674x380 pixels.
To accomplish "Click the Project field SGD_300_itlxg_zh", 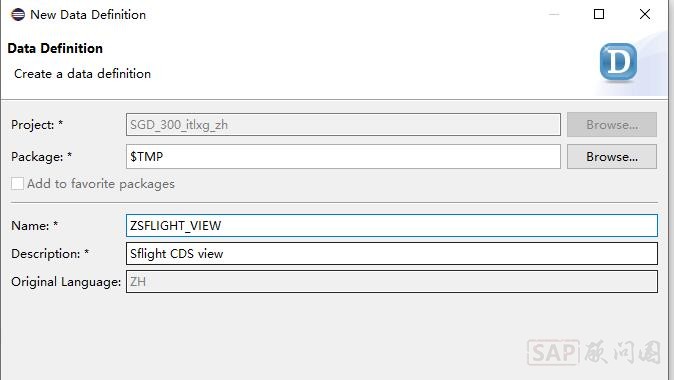I will 343,125.
